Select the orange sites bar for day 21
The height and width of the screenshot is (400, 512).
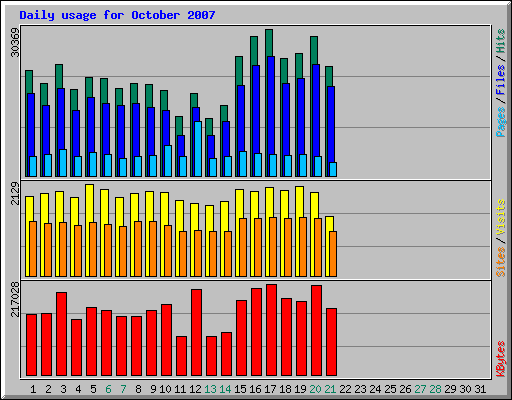point(333,254)
